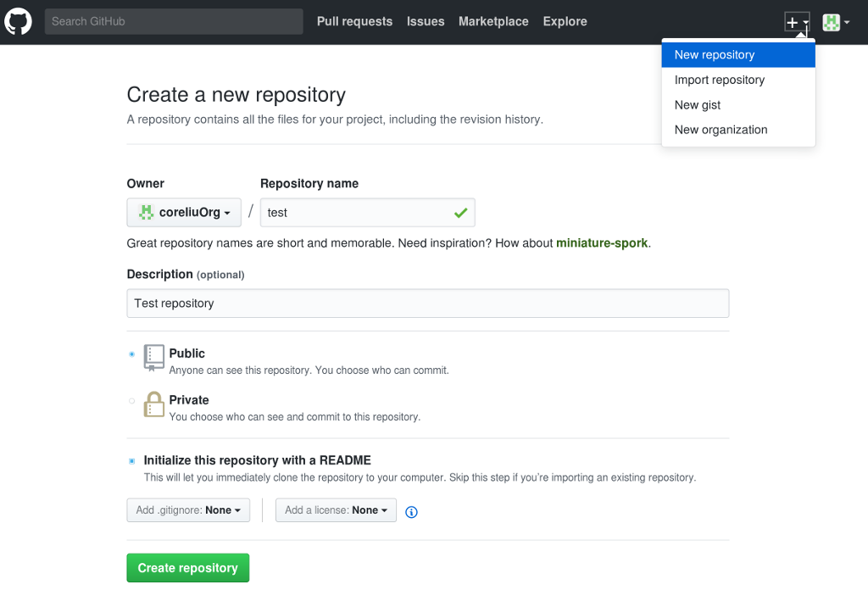Choose New gist from the menu
868x590 pixels.
coord(738,104)
